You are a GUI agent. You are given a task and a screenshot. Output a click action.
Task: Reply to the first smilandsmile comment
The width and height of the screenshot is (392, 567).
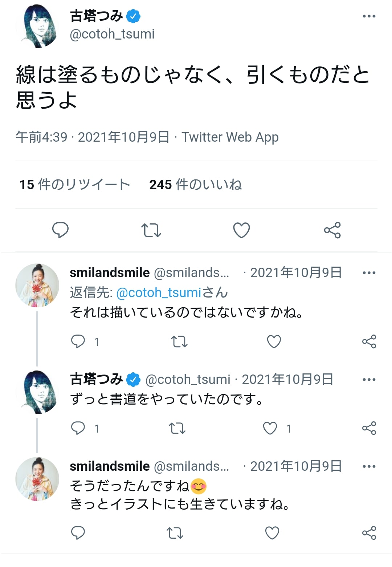coord(78,341)
